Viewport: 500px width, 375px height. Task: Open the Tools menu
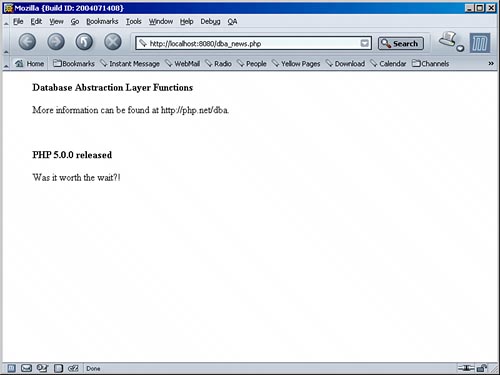(133, 22)
